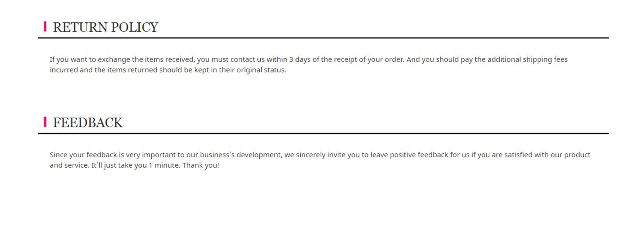Viewport: 644px width, 225px height.
Task: Click the "business`s development" phrase
Action: 240,155
